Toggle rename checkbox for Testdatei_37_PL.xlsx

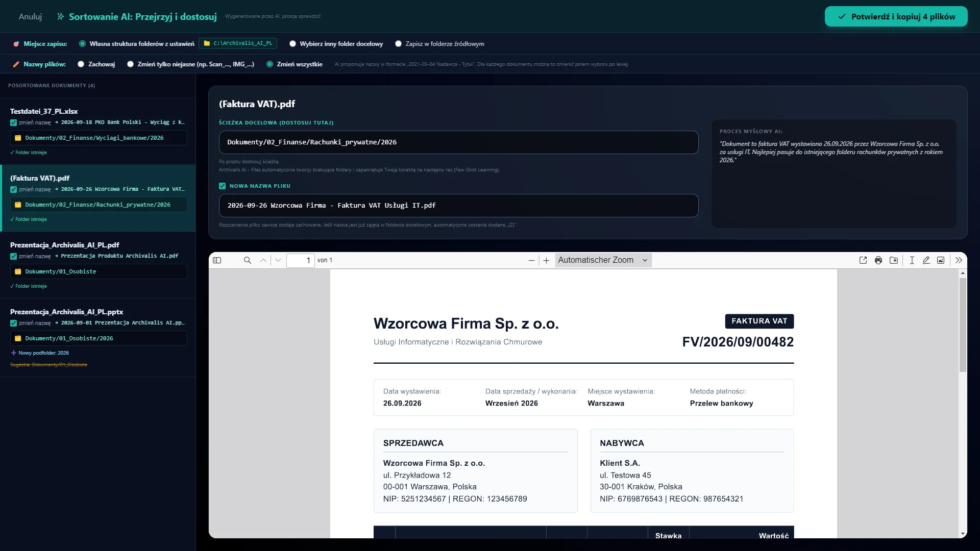pos(13,122)
